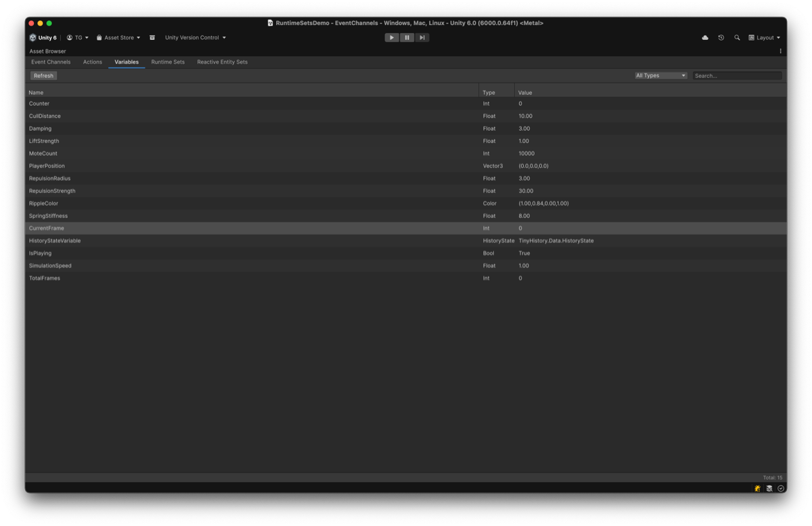Click the cache server status icon
Image resolution: width=812 pixels, height=526 pixels.
click(x=769, y=488)
